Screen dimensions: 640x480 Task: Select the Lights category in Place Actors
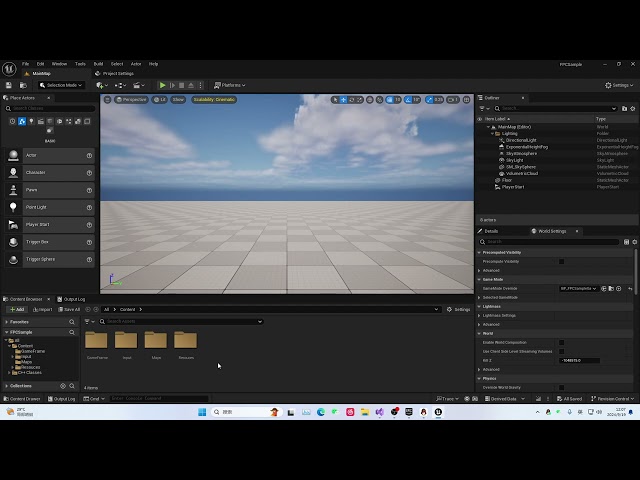coord(31,121)
